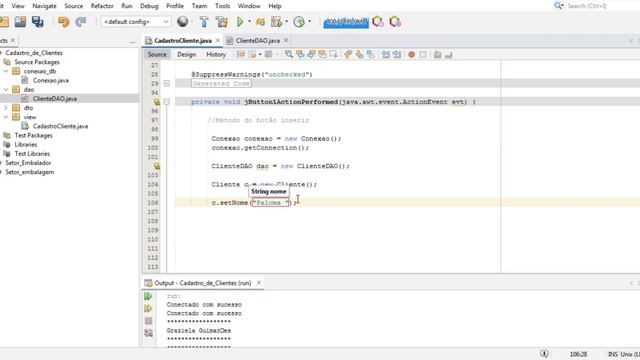The width and height of the screenshot is (640, 360).
Task: Click the New Project toolbar icon
Action: (x=4, y=22)
